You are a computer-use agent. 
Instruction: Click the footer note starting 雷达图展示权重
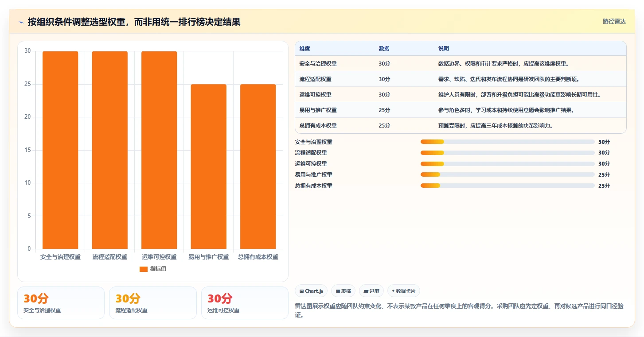click(x=459, y=310)
